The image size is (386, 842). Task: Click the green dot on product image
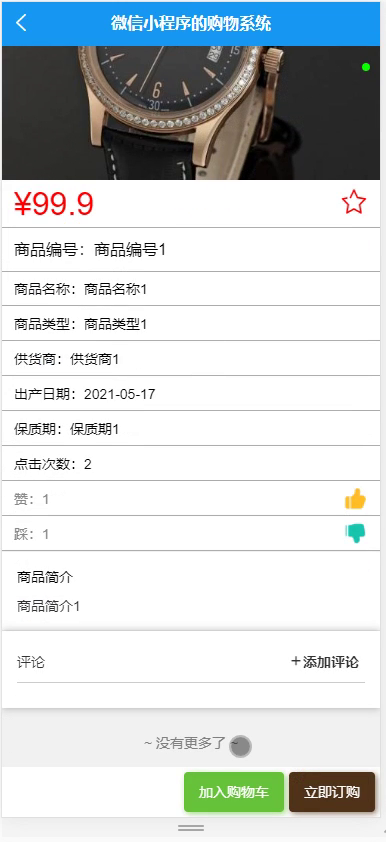click(366, 67)
